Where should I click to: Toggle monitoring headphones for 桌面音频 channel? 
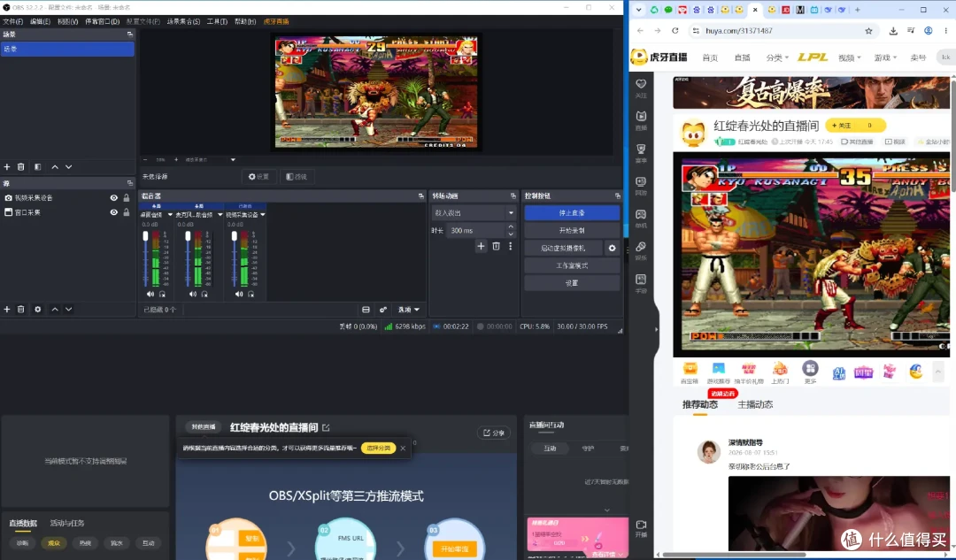pos(162,295)
